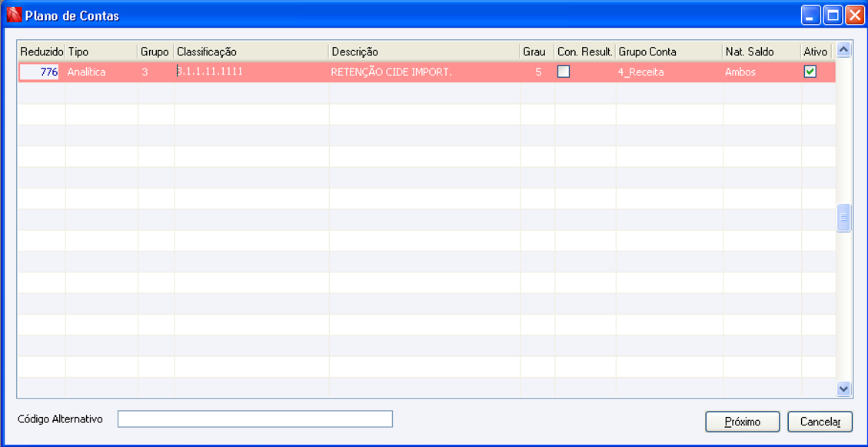Click the Ambos Nat. Saldo cell

click(x=762, y=72)
